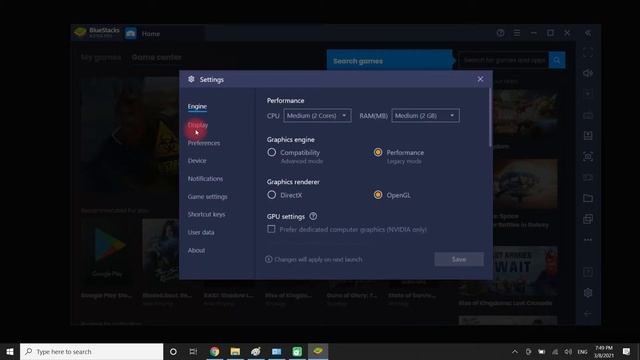Image resolution: width=640 pixels, height=360 pixels.
Task: Click the Settings dialog scrollbar
Action: (490, 118)
